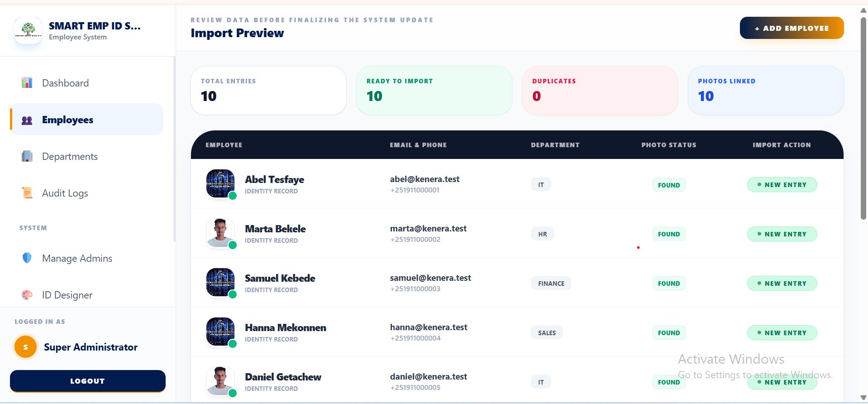This screenshot has width=868, height=404.
Task: Click the Employees people icon
Action: pos(27,120)
